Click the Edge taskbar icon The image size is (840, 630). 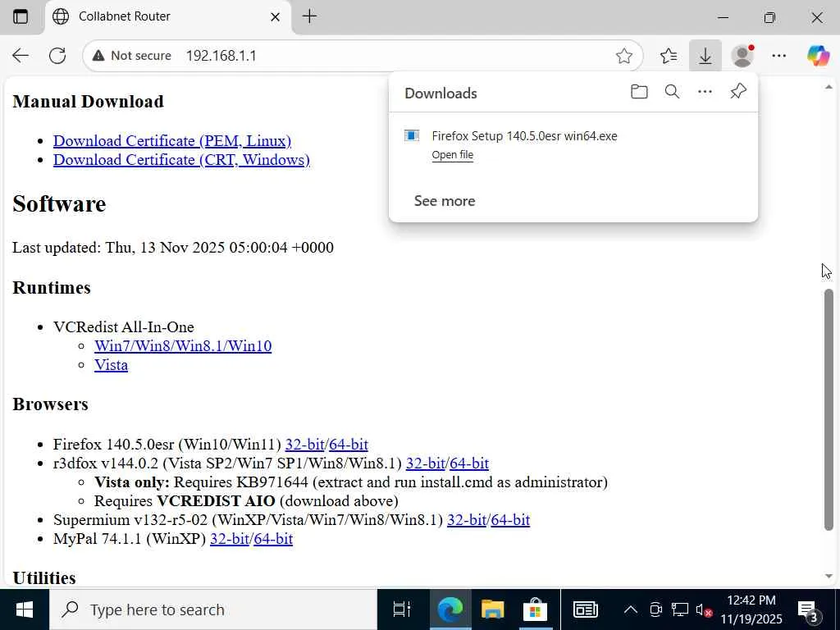tap(450, 609)
